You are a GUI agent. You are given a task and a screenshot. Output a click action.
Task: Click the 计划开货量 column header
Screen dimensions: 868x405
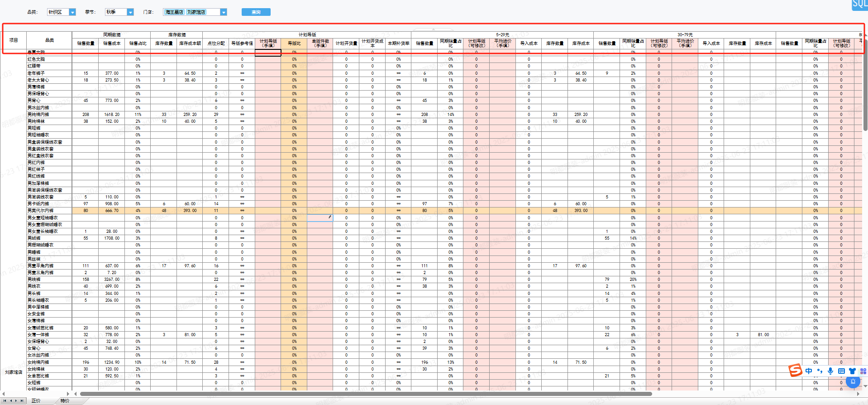(x=346, y=43)
